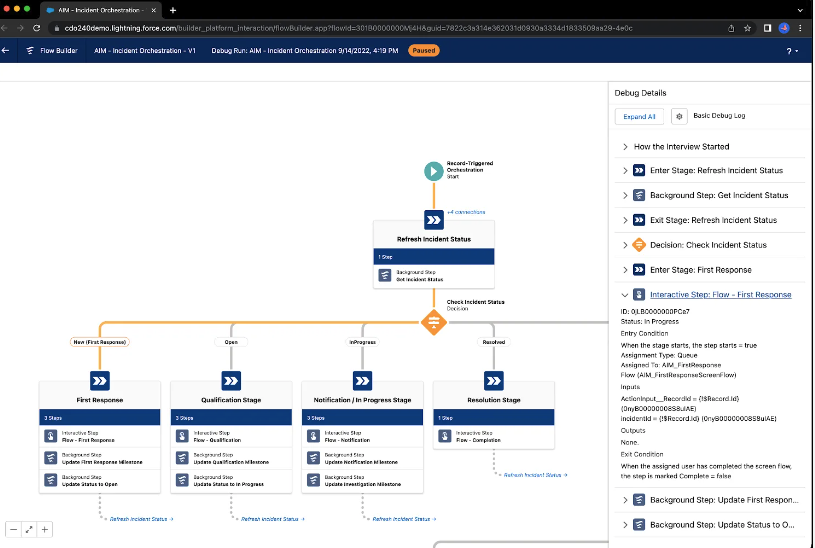The image size is (815, 548).
Task: Select the Open outcome label
Action: tap(231, 342)
